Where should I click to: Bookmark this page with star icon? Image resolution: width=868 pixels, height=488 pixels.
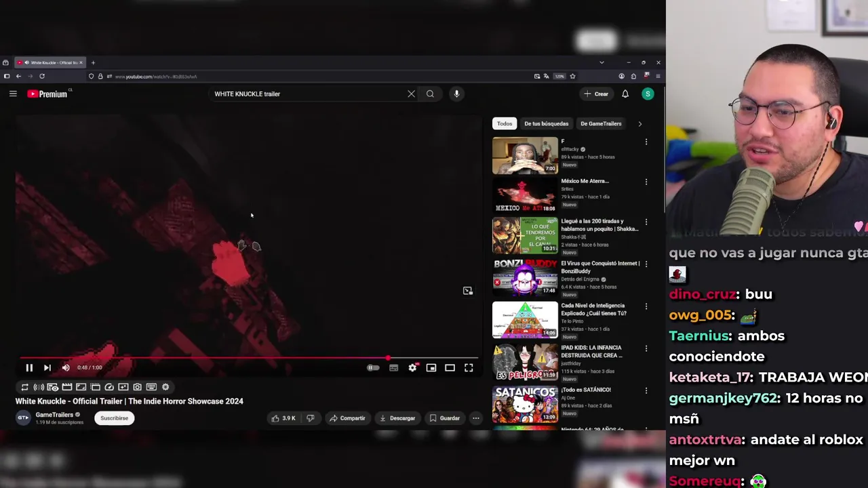coord(572,77)
